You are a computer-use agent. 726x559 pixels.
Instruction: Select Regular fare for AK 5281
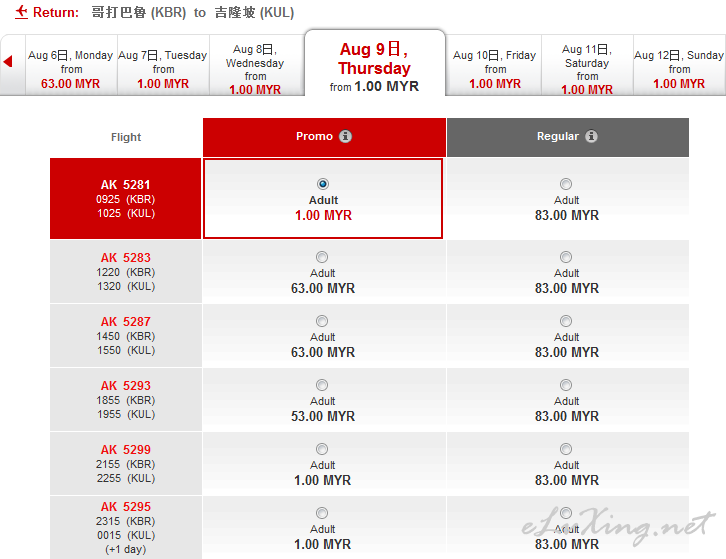566,184
